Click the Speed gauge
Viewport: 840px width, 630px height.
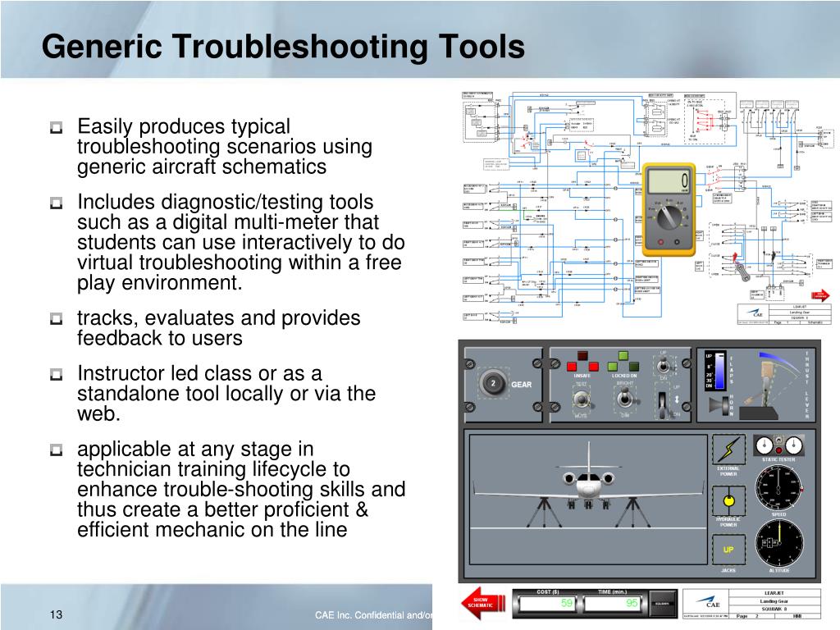click(779, 488)
